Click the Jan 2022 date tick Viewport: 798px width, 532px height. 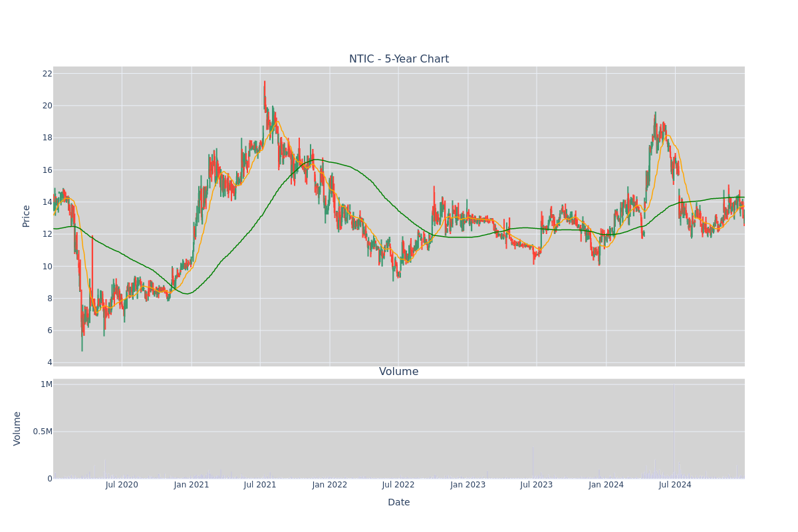(330, 485)
